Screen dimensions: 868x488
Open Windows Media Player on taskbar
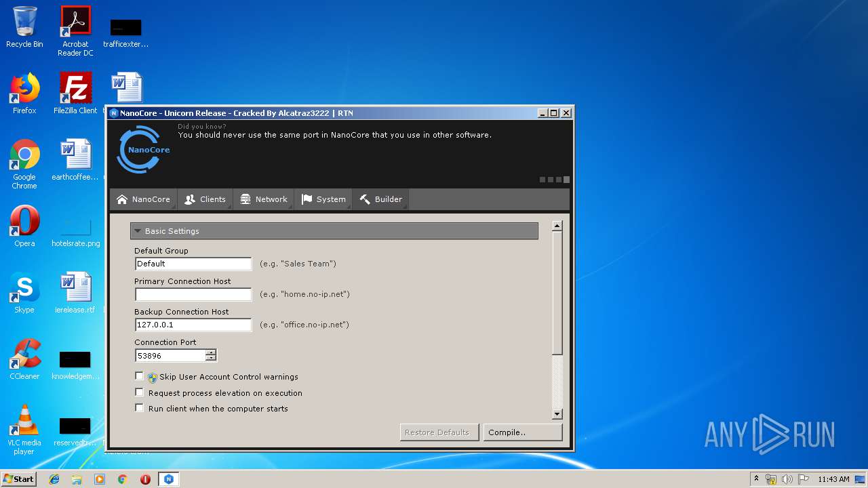[100, 479]
